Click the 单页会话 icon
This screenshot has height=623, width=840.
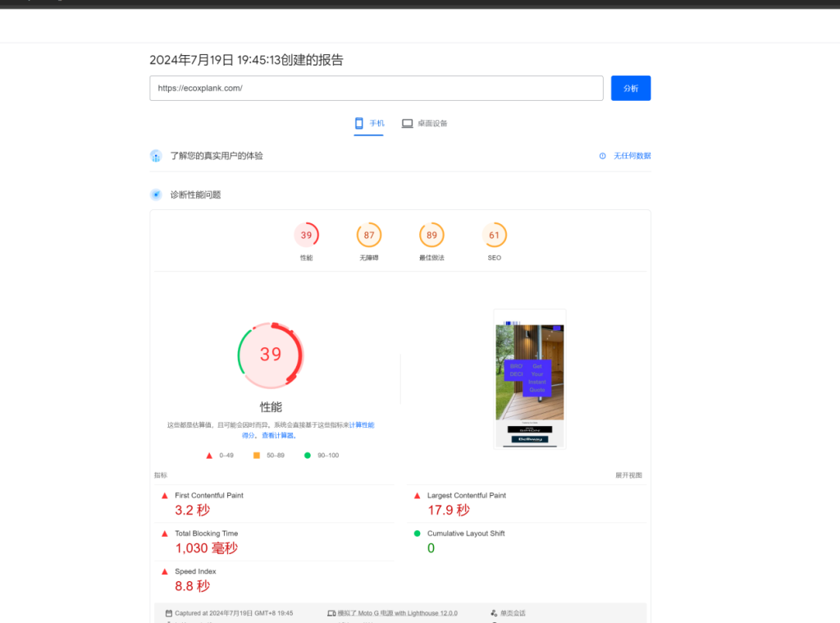coord(494,613)
